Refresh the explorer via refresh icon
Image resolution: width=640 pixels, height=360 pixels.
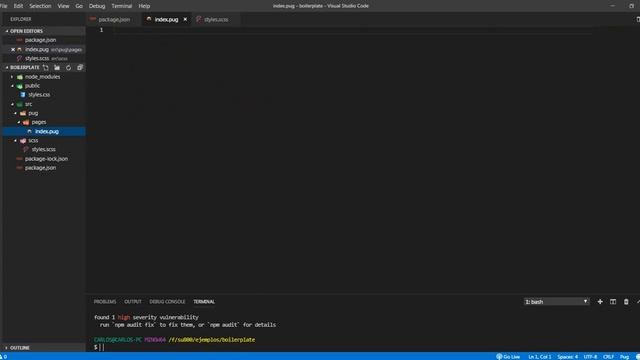[x=69, y=67]
